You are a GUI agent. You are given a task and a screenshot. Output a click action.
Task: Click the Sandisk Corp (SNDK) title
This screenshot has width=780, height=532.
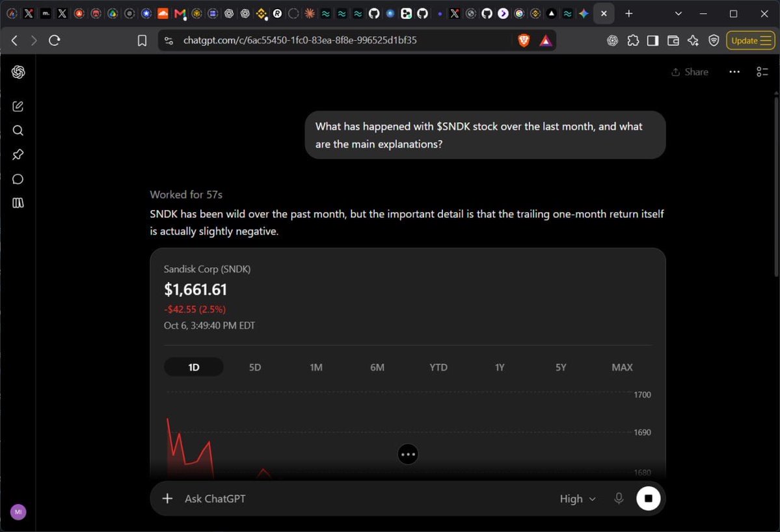(207, 269)
